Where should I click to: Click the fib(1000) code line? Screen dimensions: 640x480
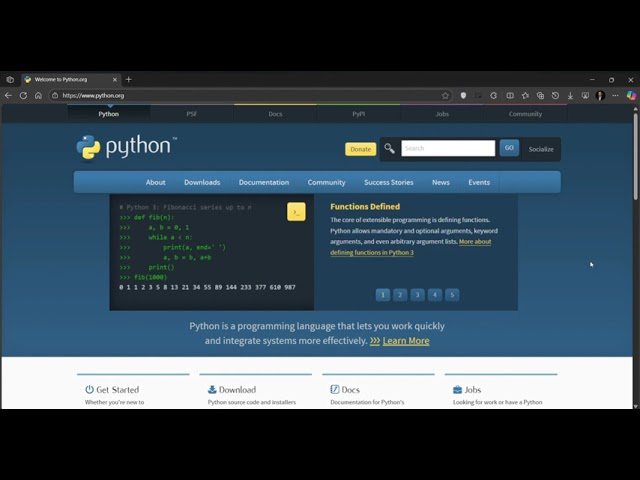tap(143, 277)
